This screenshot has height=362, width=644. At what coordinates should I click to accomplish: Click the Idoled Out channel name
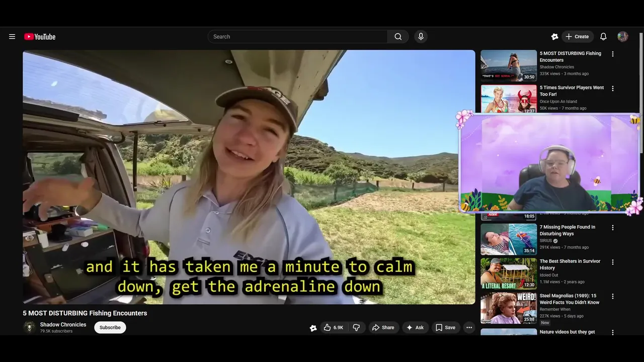pyautogui.click(x=549, y=275)
